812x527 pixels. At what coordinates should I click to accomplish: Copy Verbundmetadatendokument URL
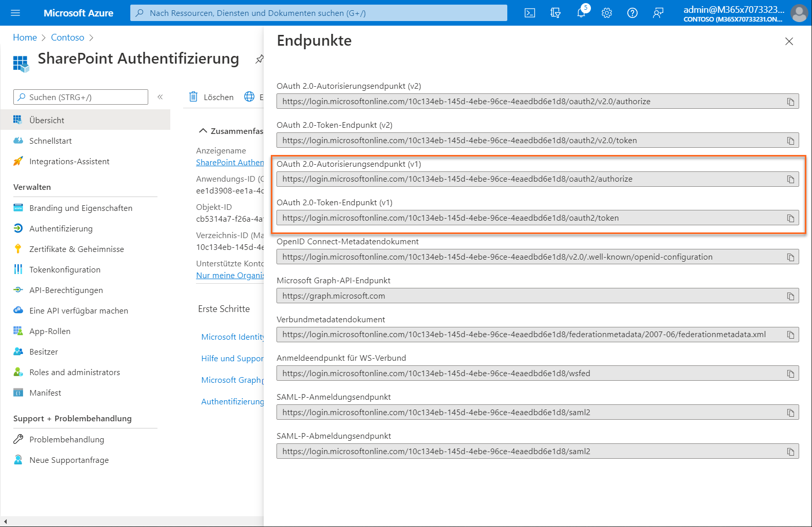tap(790, 335)
